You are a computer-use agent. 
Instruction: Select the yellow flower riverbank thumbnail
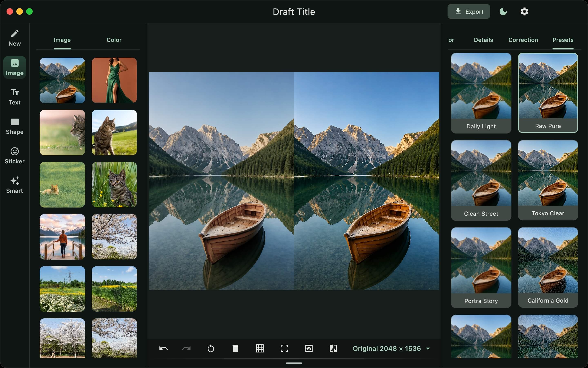(x=114, y=289)
